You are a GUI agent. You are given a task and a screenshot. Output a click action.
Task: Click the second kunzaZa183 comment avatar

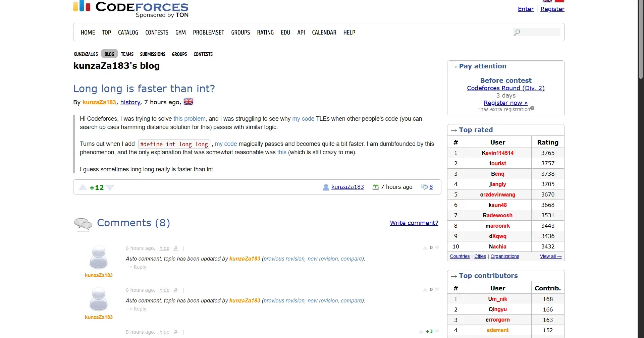[x=99, y=299]
